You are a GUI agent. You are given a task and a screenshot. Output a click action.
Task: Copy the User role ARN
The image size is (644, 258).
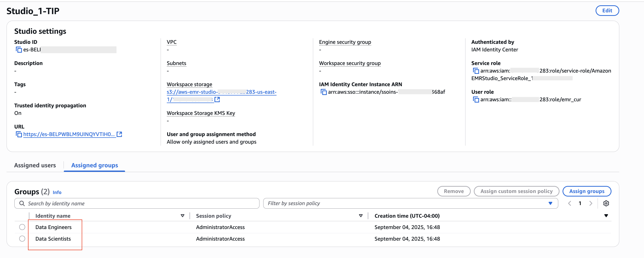coord(476,100)
